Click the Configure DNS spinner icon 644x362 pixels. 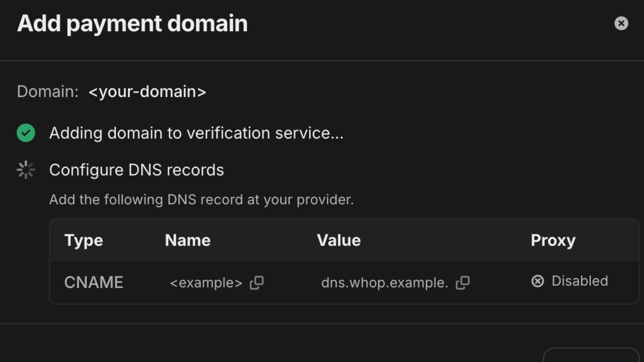pos(26,170)
